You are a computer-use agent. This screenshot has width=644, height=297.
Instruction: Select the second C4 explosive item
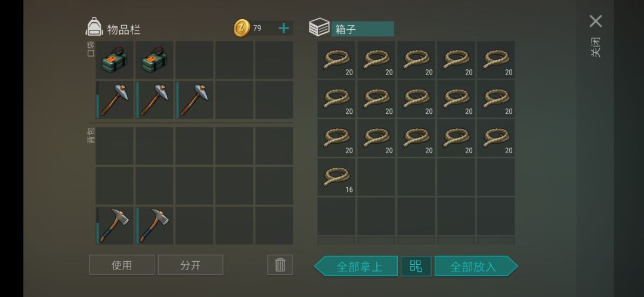[x=154, y=60]
